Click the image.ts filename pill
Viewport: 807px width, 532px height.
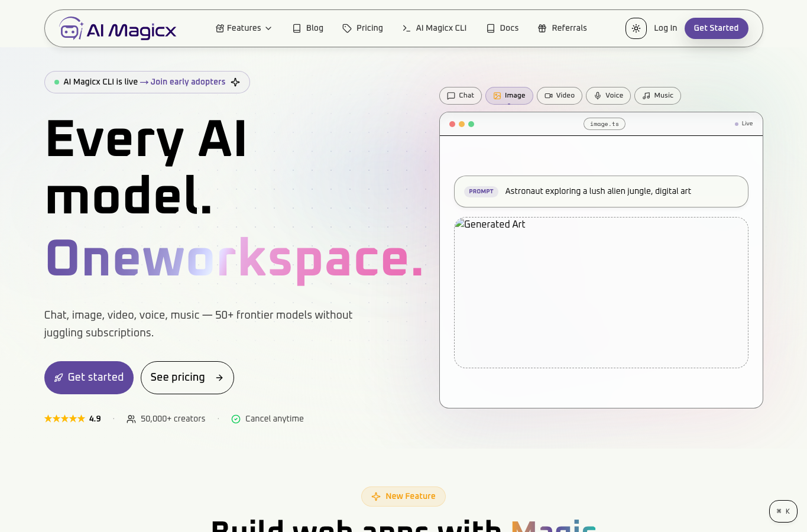point(604,124)
